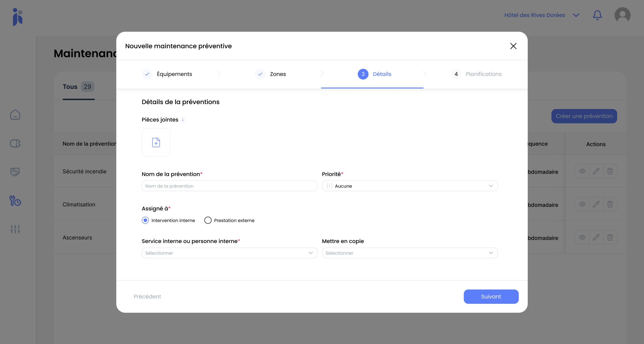Open the Priorité dropdown showing Aucune
The image size is (644, 344).
410,186
